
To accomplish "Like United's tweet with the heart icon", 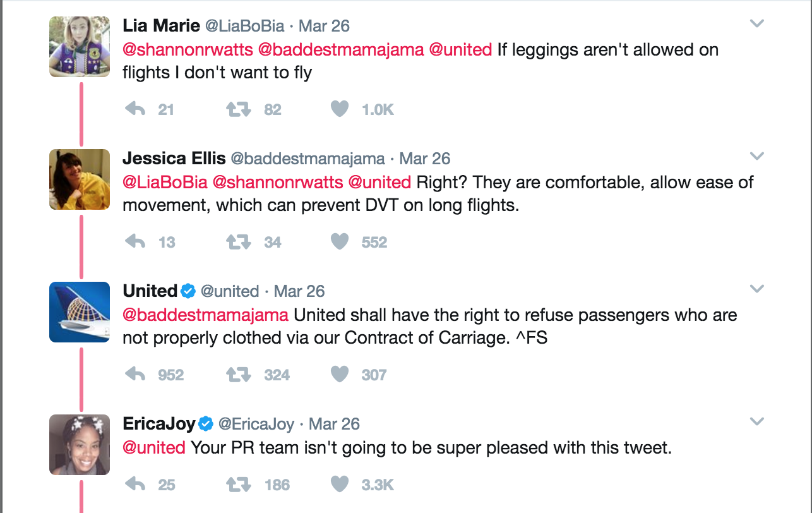I will pyautogui.click(x=340, y=375).
